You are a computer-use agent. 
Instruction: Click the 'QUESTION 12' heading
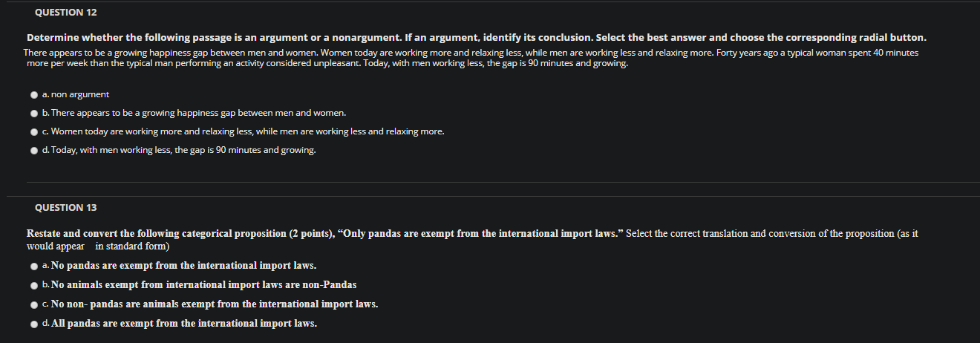pos(66,13)
